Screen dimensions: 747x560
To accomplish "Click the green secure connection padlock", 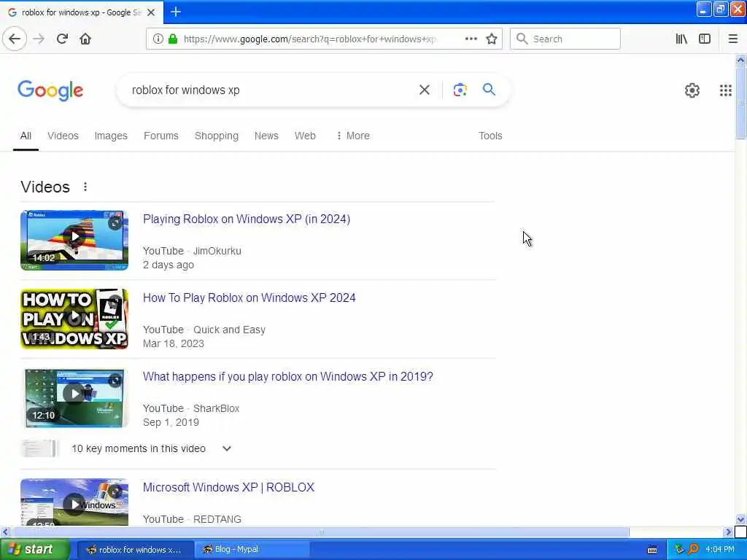I will pyautogui.click(x=173, y=39).
